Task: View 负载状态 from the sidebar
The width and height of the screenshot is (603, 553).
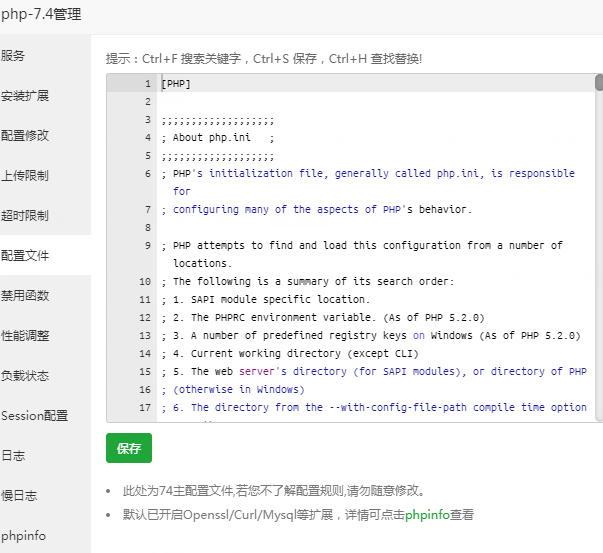Action: point(25,375)
